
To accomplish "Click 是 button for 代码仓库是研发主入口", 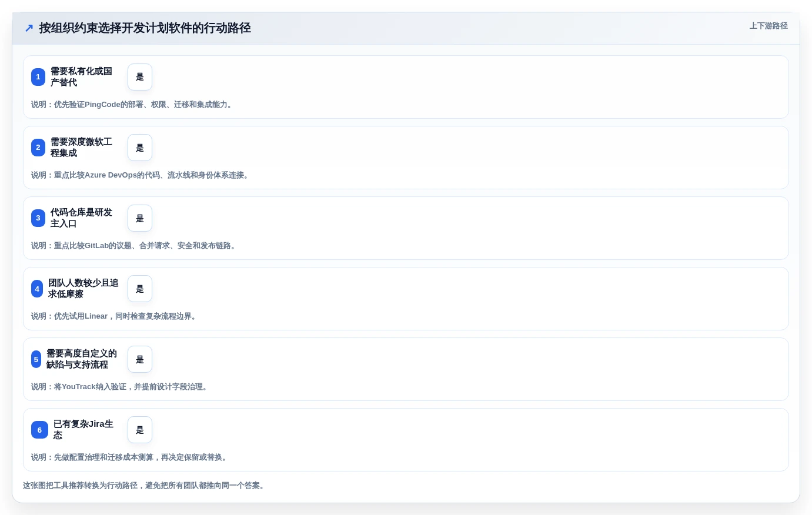I will coord(140,218).
